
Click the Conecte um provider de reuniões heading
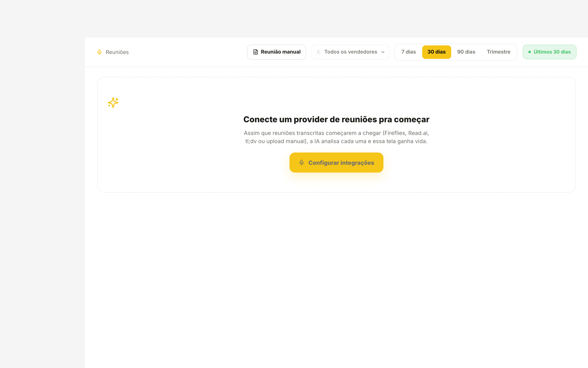coord(336,120)
